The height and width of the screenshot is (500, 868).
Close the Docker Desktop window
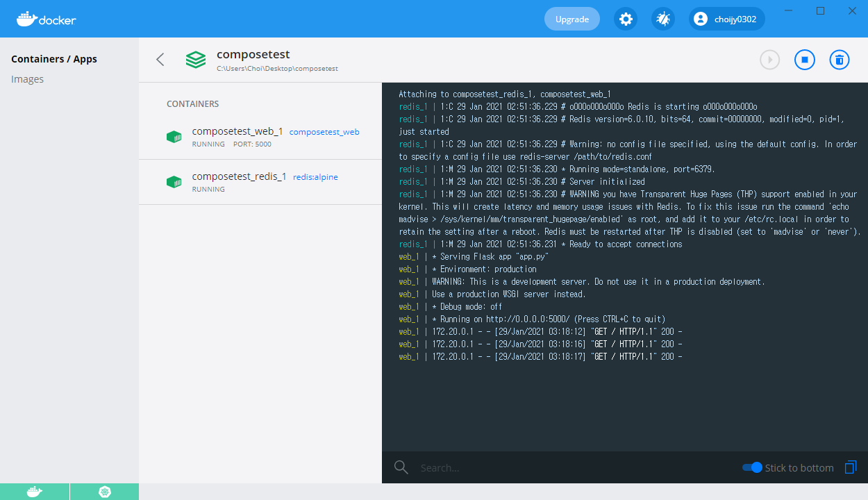pyautogui.click(x=852, y=10)
